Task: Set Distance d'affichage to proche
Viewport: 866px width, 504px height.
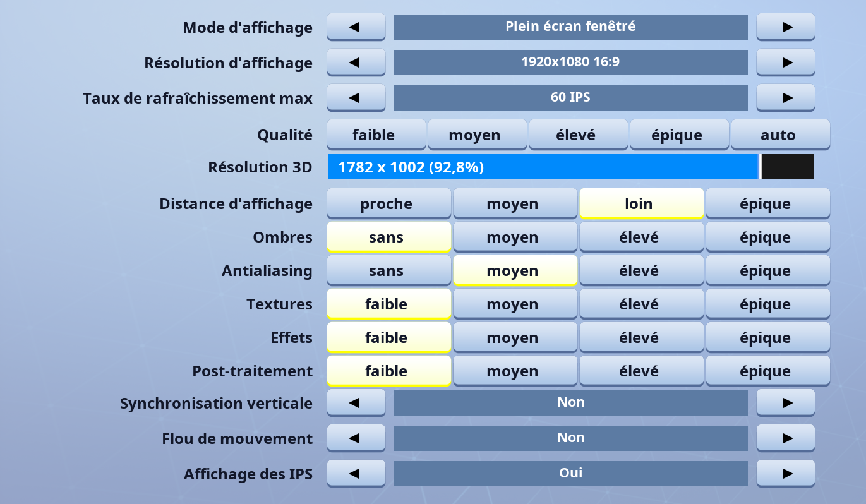Action: click(389, 203)
